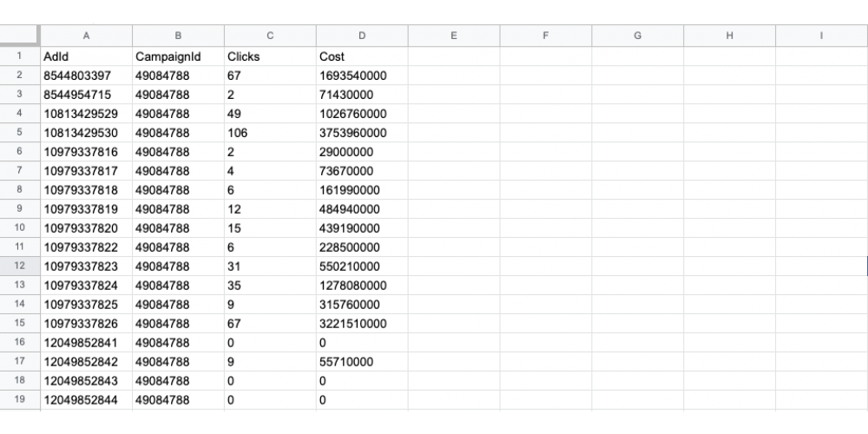Select cell containing 12049852844
Image resolution: width=868 pixels, height=434 pixels.
[86, 399]
